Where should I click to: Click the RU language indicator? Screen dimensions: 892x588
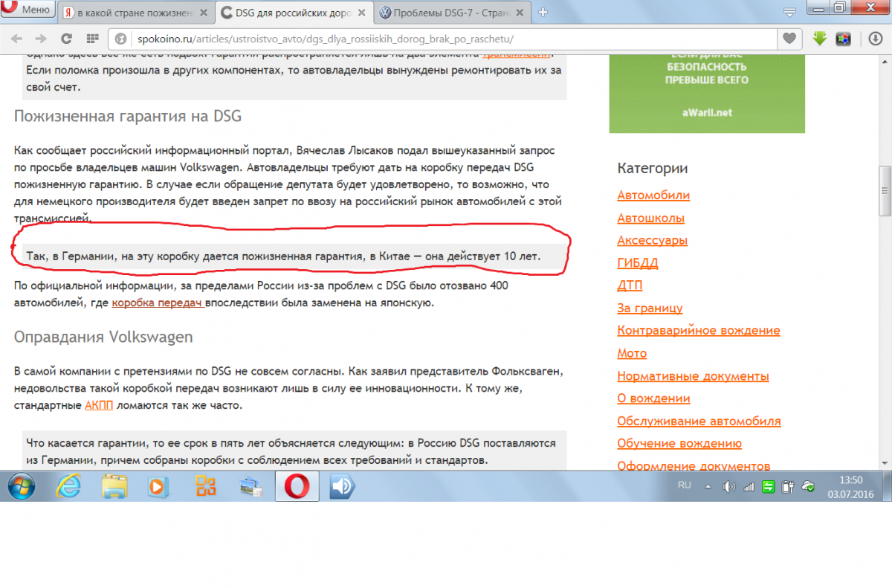point(685,485)
